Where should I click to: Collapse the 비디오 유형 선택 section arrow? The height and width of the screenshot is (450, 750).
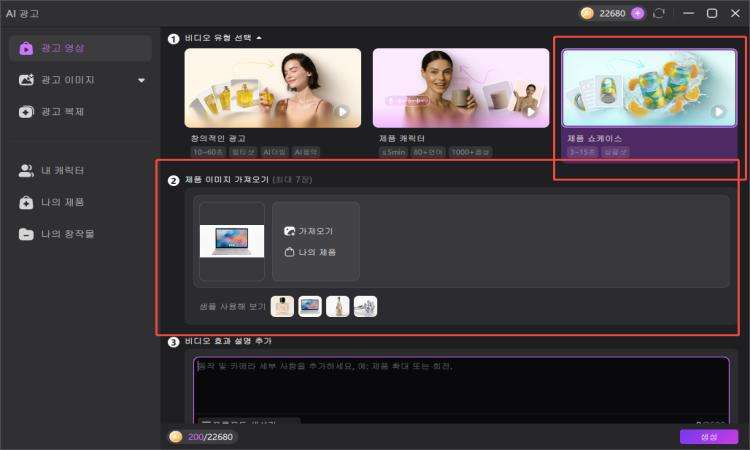[x=259, y=38]
